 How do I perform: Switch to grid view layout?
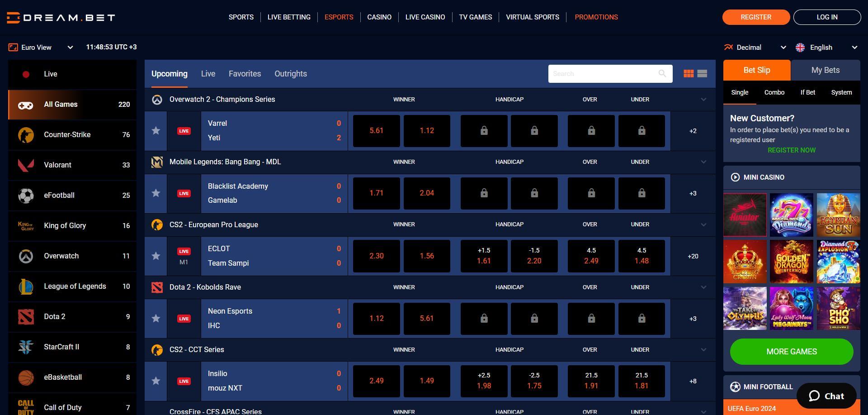pos(689,73)
